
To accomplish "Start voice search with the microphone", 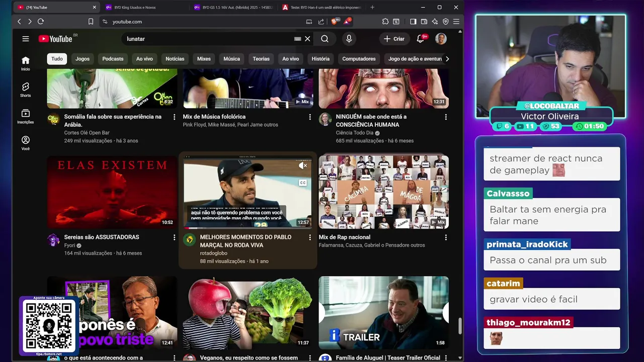I will [349, 39].
